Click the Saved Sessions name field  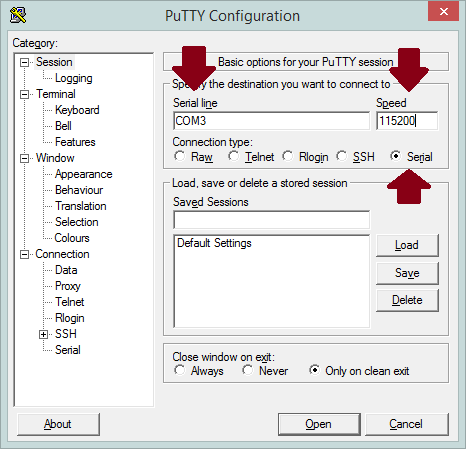click(271, 220)
